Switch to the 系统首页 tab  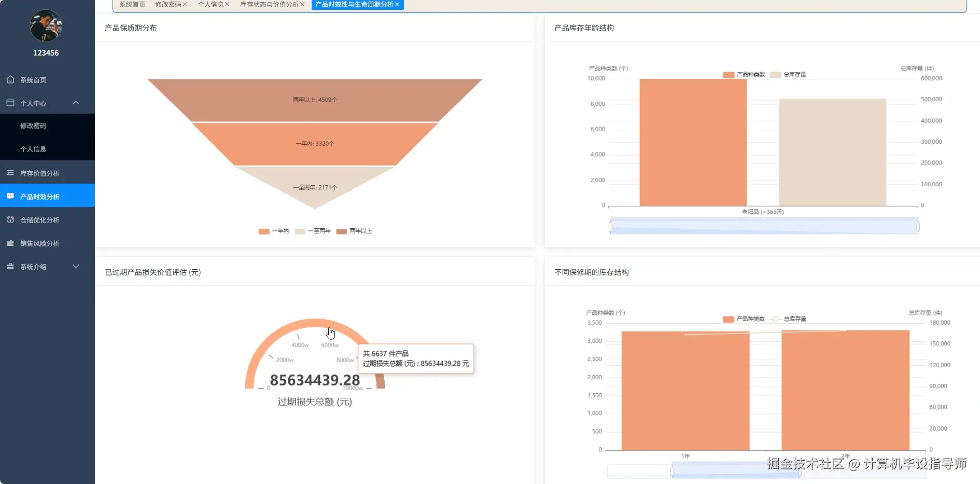[132, 4]
